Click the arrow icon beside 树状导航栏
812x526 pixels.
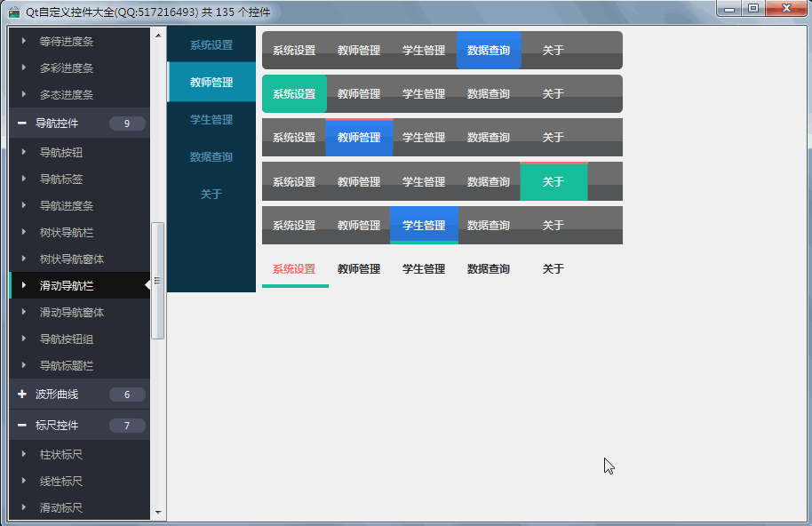pos(24,233)
